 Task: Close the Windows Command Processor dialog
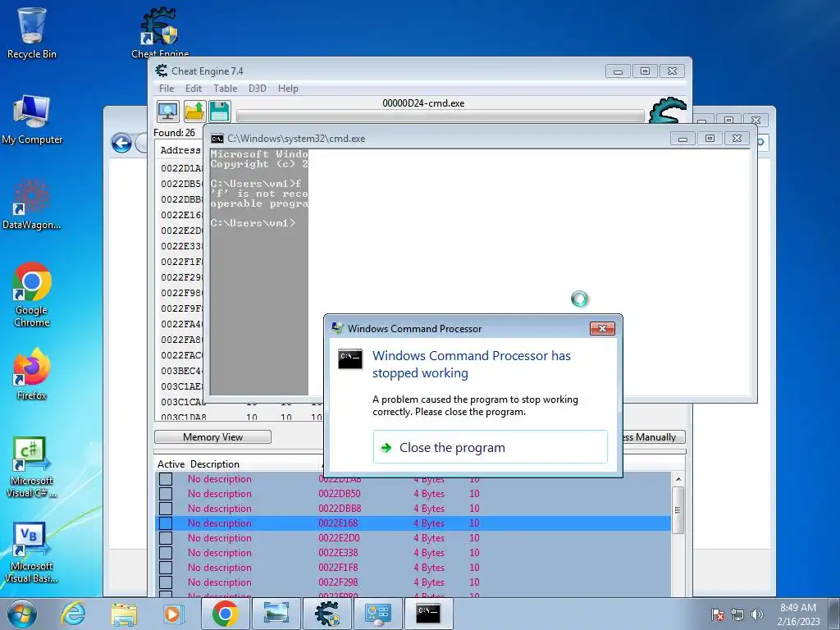point(602,328)
